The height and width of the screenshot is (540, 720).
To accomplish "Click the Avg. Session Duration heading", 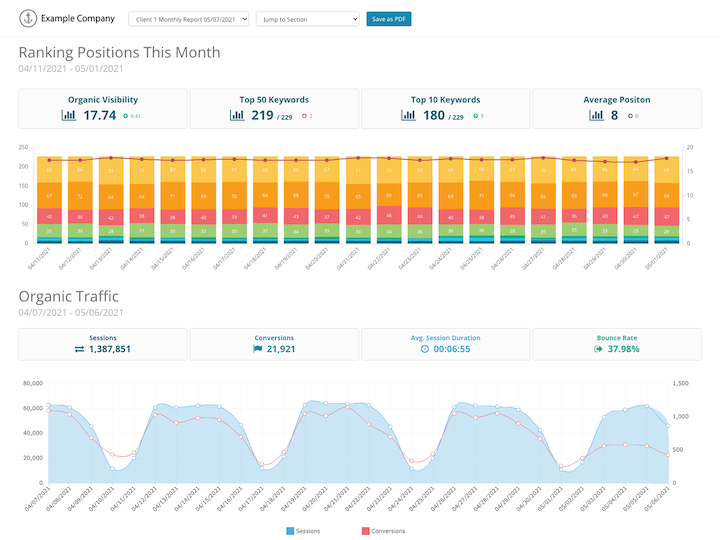I will (x=445, y=338).
